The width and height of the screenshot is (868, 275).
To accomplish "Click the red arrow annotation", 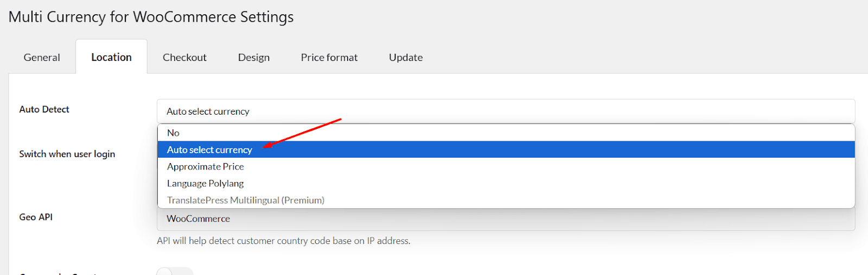I will (302, 133).
